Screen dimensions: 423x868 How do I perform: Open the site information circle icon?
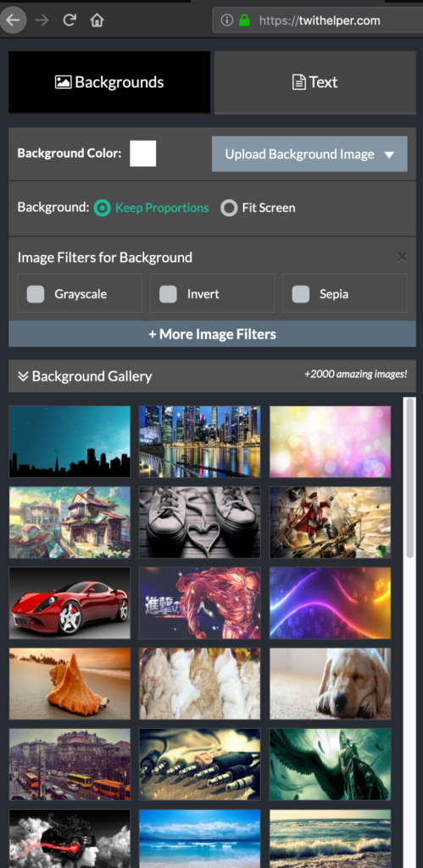click(x=226, y=20)
